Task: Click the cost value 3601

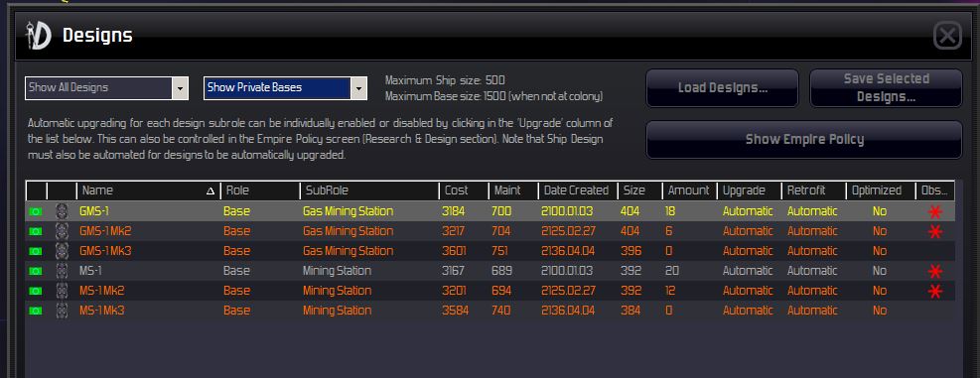Action: point(455,251)
